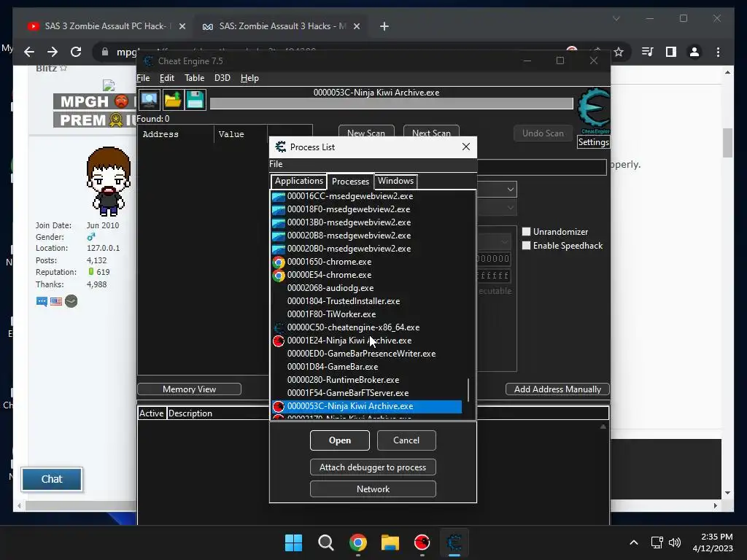This screenshot has width=747, height=560.
Task: Select 00002068-audiodg.exe in process list
Action: click(x=330, y=288)
